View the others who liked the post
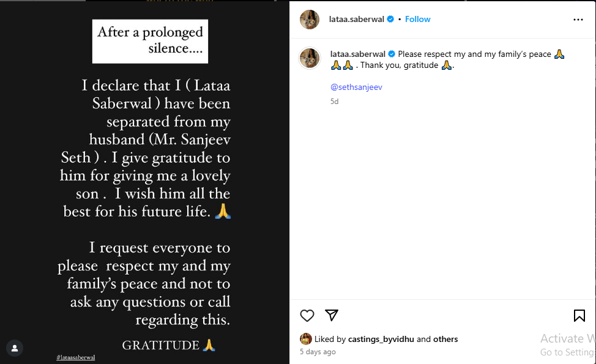 [x=445, y=339]
